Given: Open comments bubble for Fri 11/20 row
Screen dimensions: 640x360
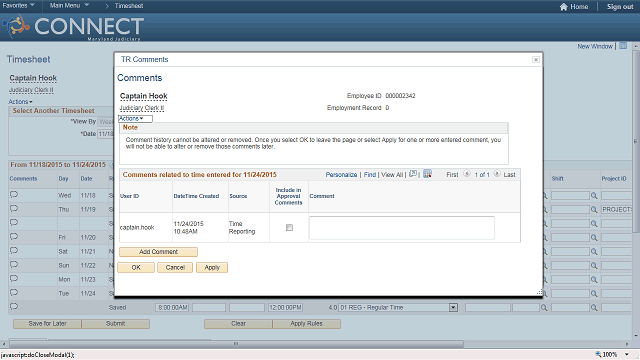Looking at the screenshot, I should click(x=14, y=236).
